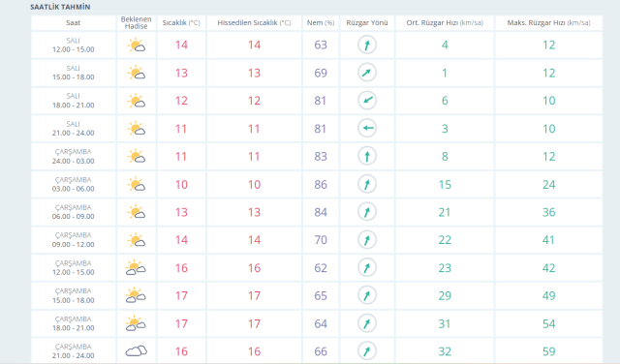620x364 pixels.
Task: Click the ÇARŞAMBA 09.00 - 12.00 time cell
Action: point(74,240)
